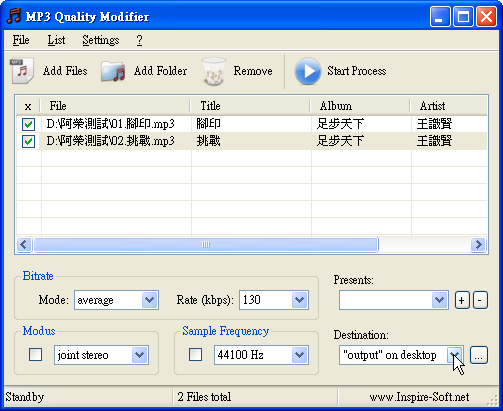Delete the preset with the minus button
Viewport: 503px width, 411px height.
click(480, 300)
